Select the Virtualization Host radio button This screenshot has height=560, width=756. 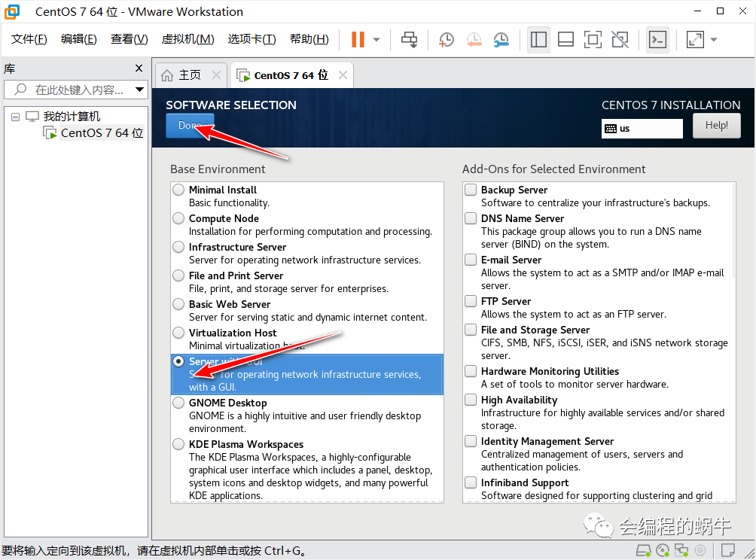(178, 333)
